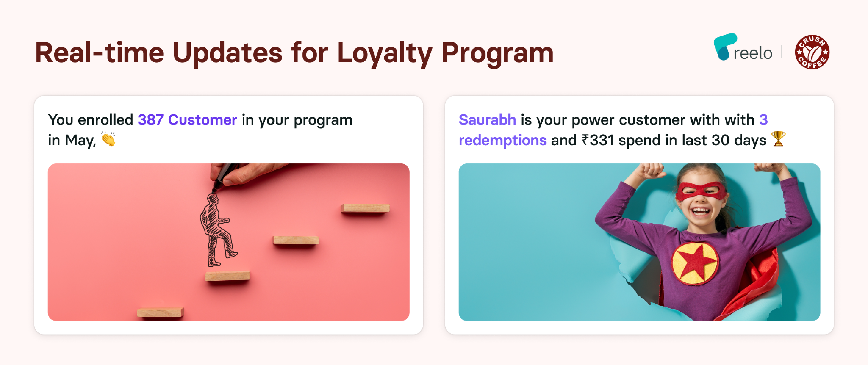Click the Crush Coffee round badge logo

point(812,52)
